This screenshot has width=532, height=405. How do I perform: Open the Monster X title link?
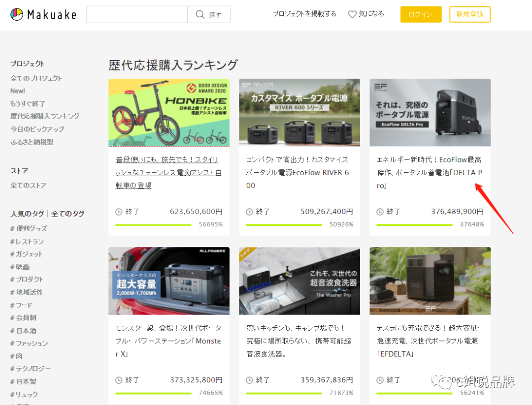168,341
